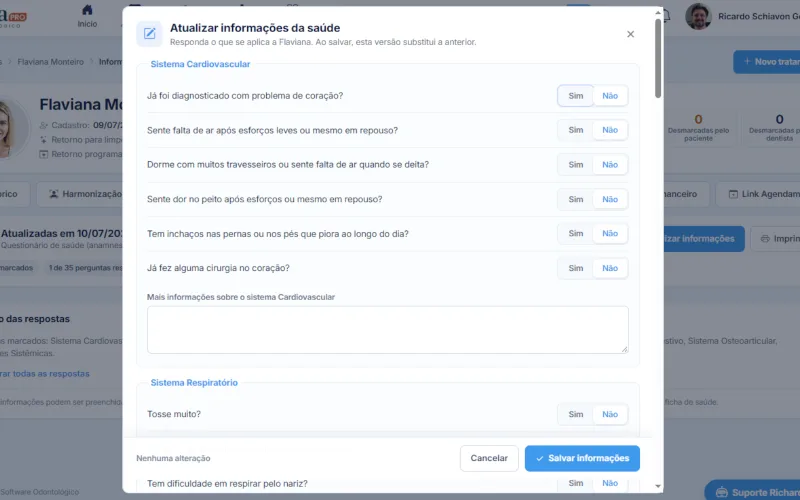Click Flaviana Monteiro breadcrumb in background page
Viewport: 800px width, 500px height.
tap(51, 62)
